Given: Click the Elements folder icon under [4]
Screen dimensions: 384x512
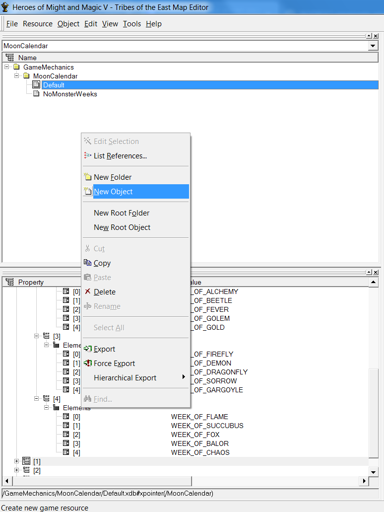Looking at the screenshot, I should [56, 407].
